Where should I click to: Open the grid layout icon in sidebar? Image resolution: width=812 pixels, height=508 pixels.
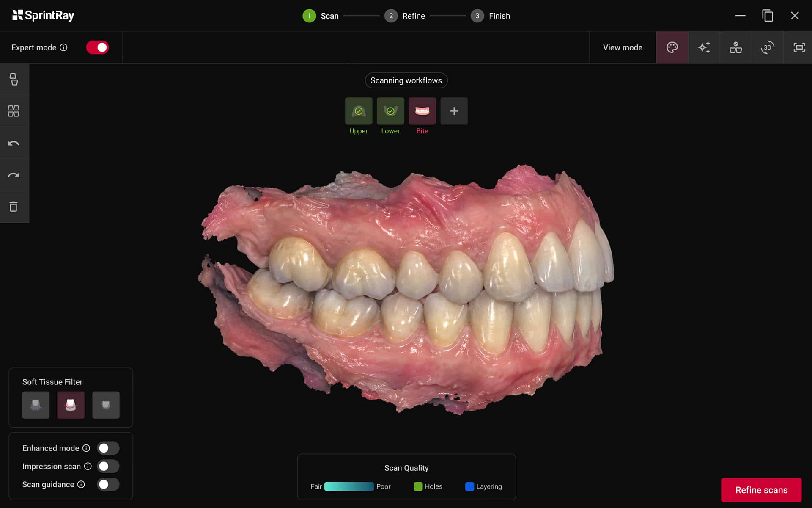click(14, 111)
